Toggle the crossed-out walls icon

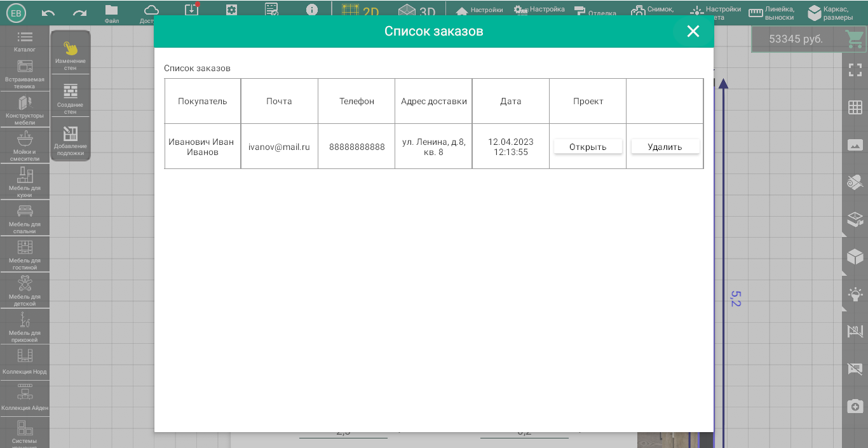pyautogui.click(x=855, y=331)
